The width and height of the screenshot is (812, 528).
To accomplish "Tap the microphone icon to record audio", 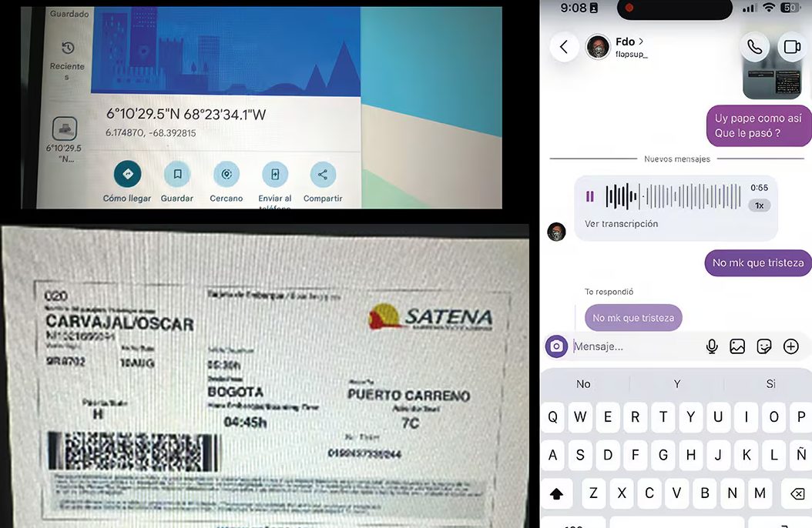I will [712, 346].
